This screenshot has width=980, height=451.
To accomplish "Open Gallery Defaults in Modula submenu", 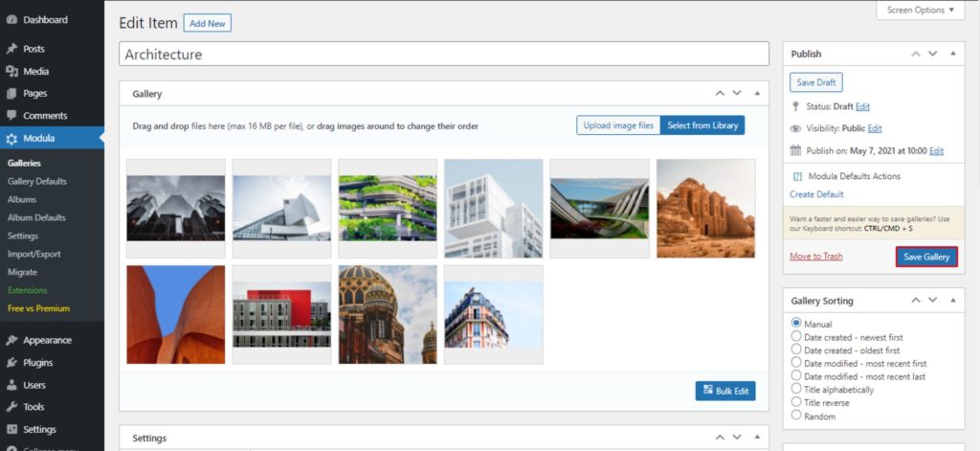I will pos(36,181).
